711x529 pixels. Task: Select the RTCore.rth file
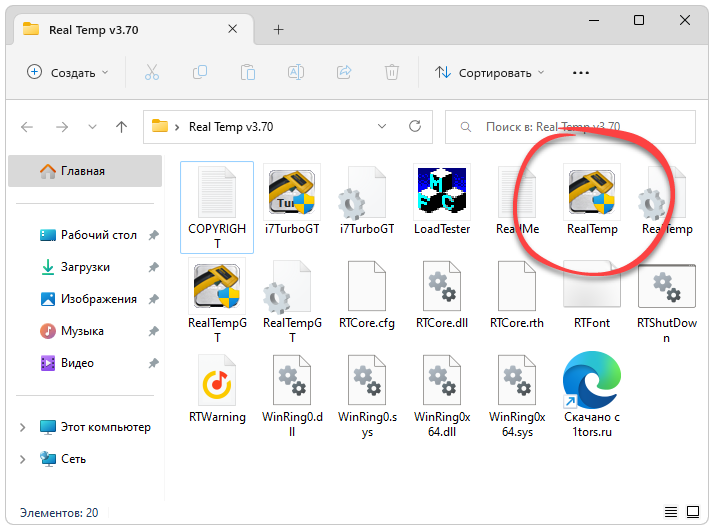click(x=517, y=295)
